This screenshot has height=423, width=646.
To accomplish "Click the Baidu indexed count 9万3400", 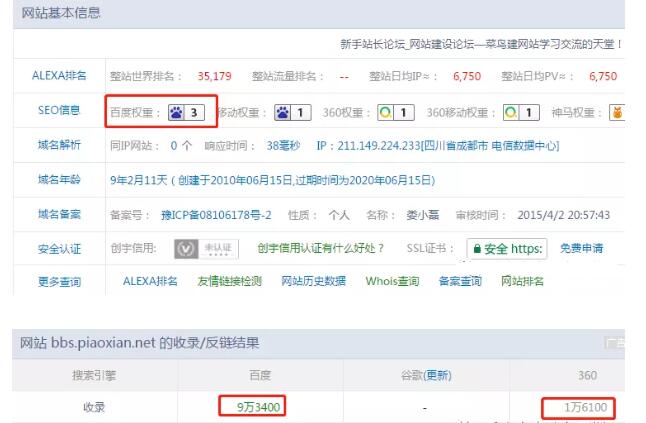I will click(252, 407).
